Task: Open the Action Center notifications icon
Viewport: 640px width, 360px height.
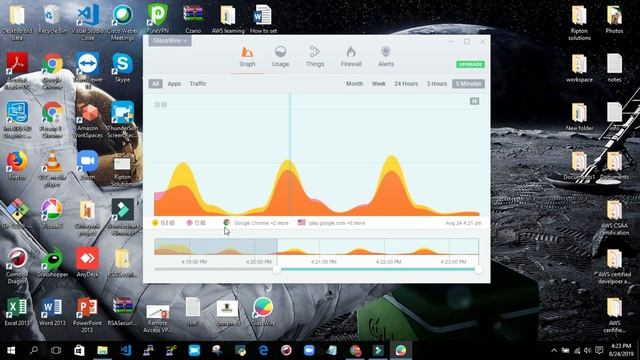Action: point(599,350)
